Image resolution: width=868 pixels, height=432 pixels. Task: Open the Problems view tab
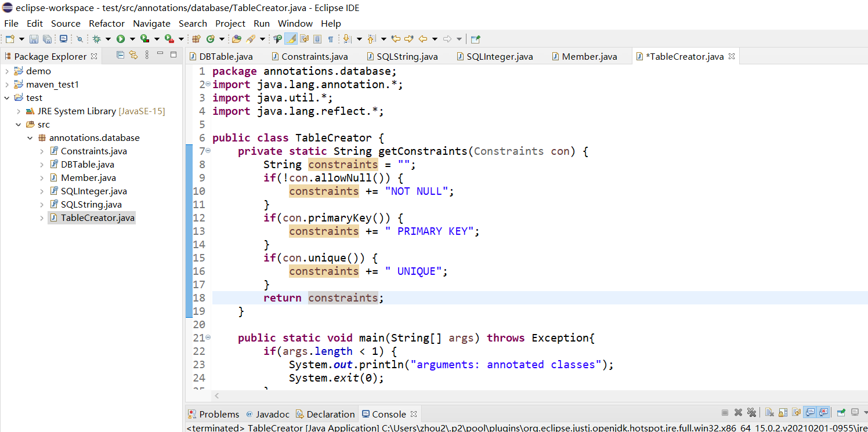[x=218, y=414]
